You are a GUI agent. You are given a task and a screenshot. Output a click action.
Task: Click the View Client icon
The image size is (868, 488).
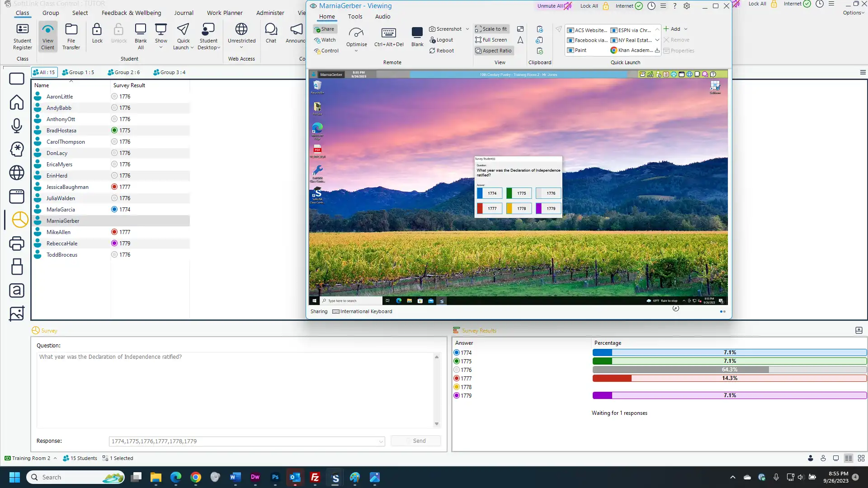[x=47, y=36]
